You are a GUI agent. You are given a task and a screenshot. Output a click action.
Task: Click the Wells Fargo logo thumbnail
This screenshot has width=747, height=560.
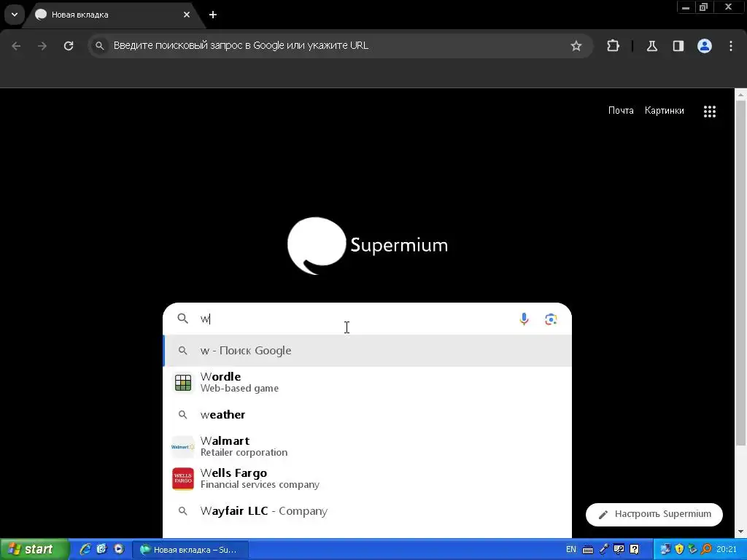(183, 478)
